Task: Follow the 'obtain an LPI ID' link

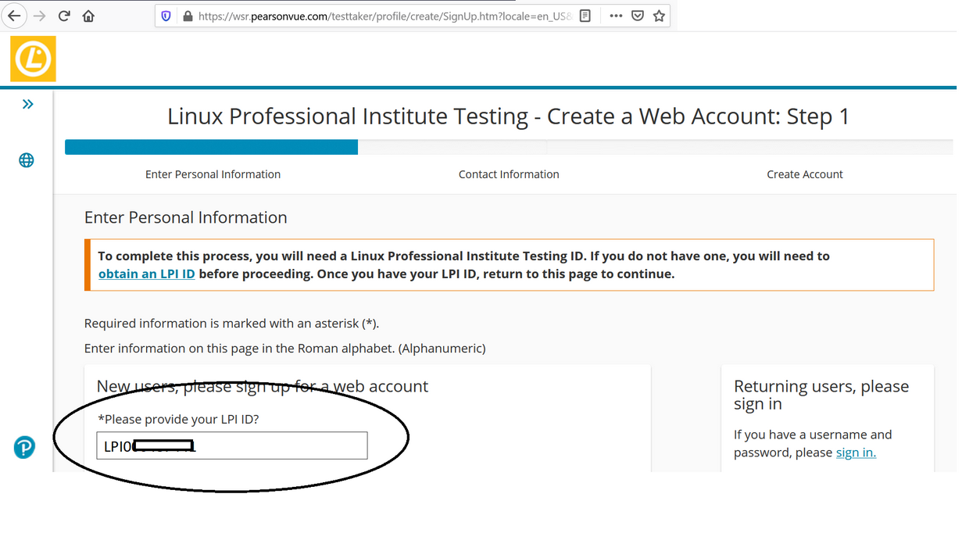Action: click(x=147, y=274)
